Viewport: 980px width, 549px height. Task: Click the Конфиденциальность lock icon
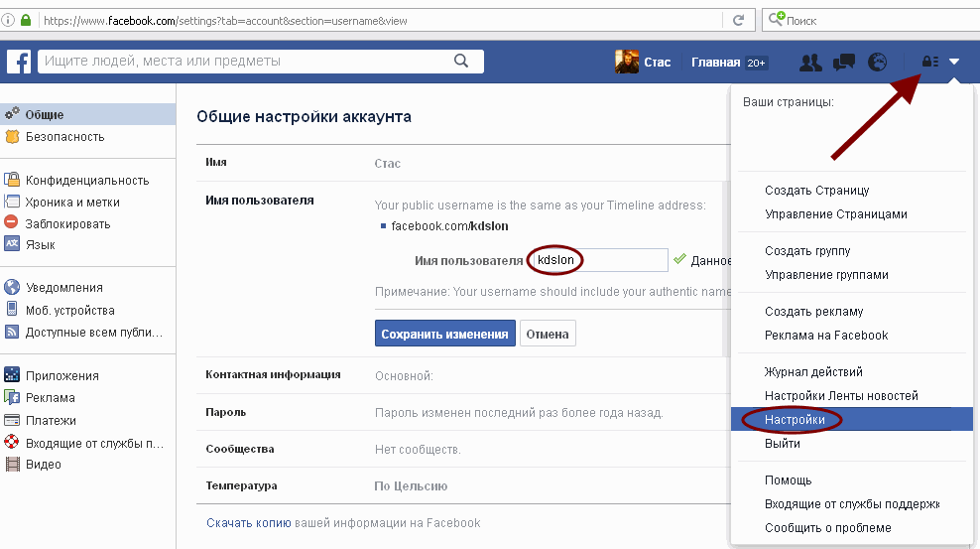click(x=12, y=180)
